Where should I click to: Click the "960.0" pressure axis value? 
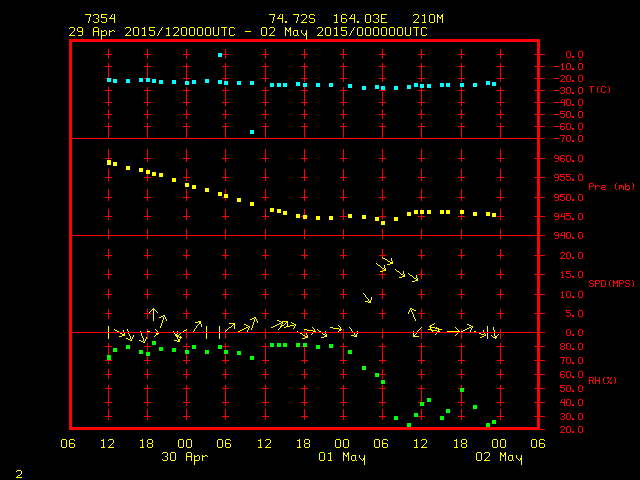coord(568,158)
